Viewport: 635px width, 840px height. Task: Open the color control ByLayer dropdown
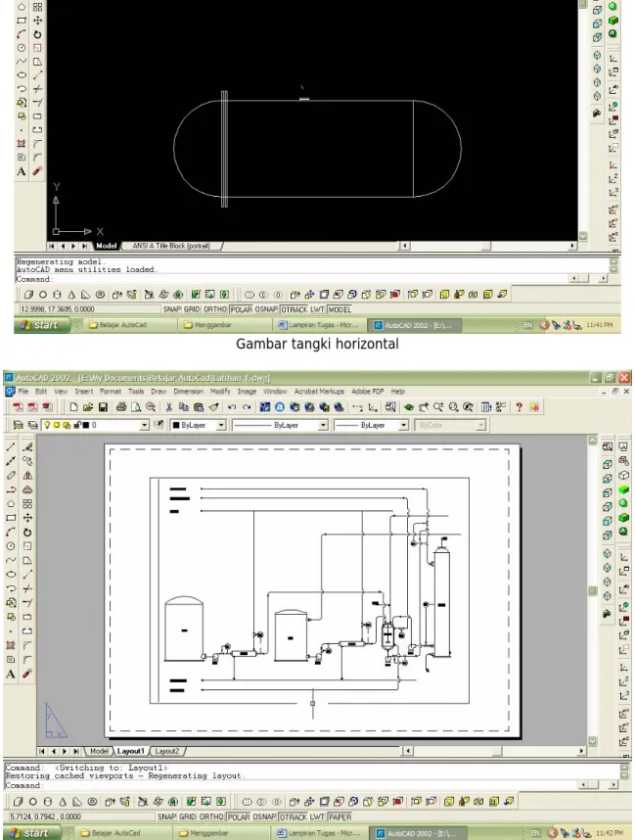coord(221,425)
